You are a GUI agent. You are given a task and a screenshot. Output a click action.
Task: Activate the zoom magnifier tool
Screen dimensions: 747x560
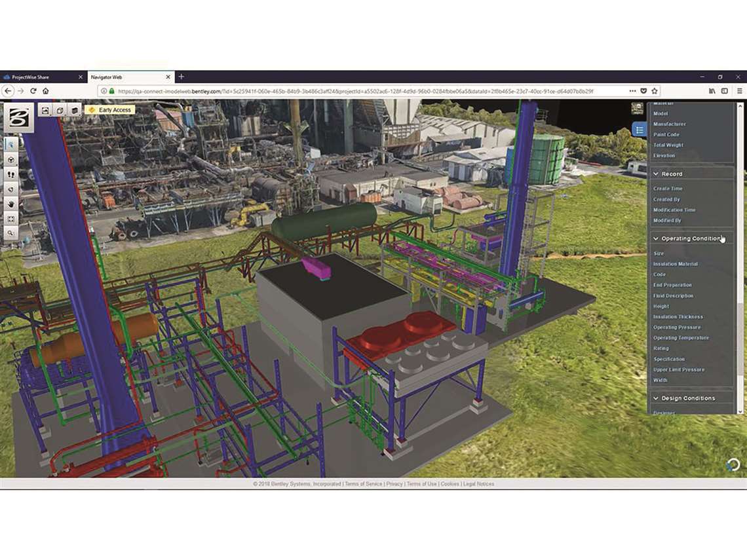pos(11,233)
